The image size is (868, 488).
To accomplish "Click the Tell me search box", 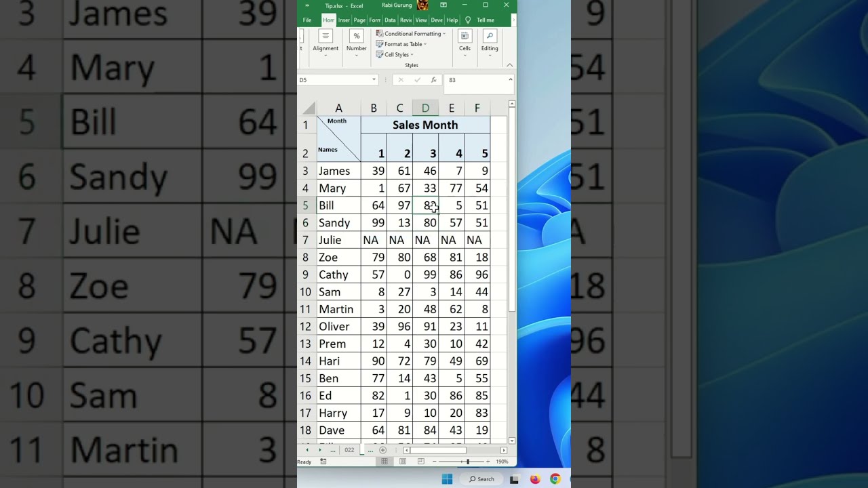I will 486,20.
